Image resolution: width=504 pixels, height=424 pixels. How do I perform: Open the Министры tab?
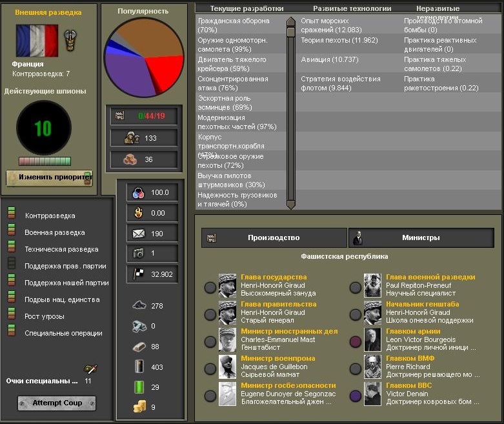tap(425, 238)
